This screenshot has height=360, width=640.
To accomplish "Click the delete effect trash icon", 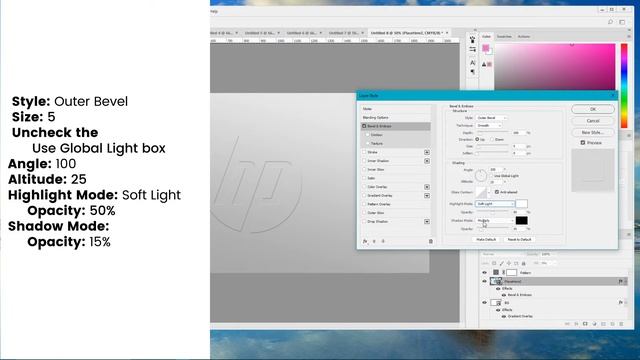I will pyautogui.click(x=431, y=241).
